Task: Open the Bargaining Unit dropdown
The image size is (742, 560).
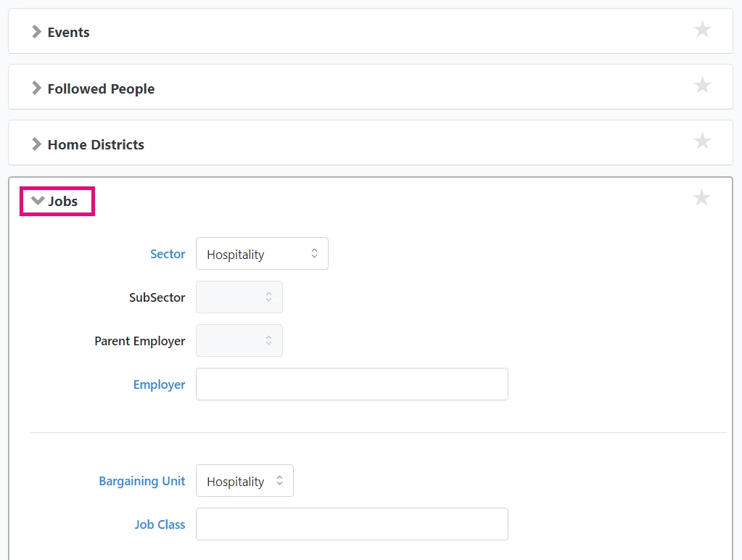Action: click(244, 480)
